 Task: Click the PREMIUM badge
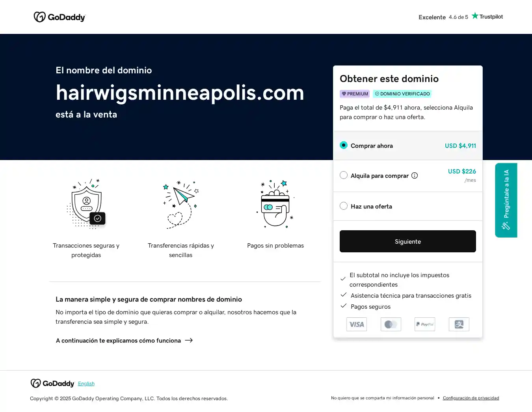355,94
